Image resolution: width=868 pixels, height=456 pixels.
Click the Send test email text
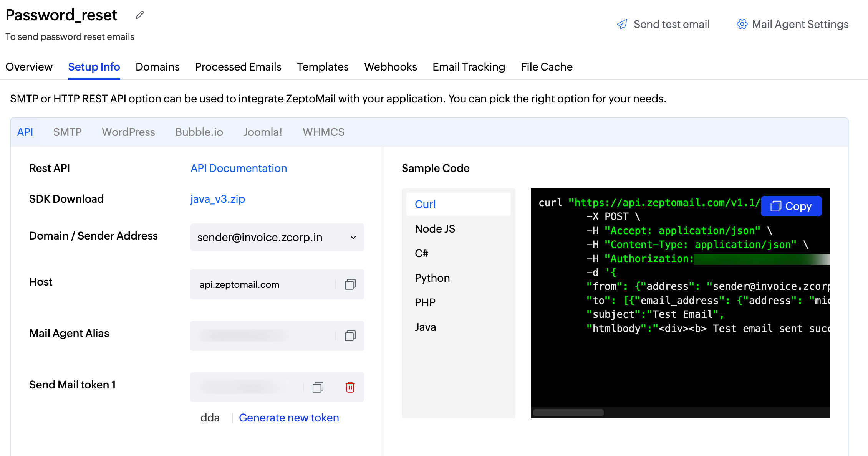(x=671, y=24)
